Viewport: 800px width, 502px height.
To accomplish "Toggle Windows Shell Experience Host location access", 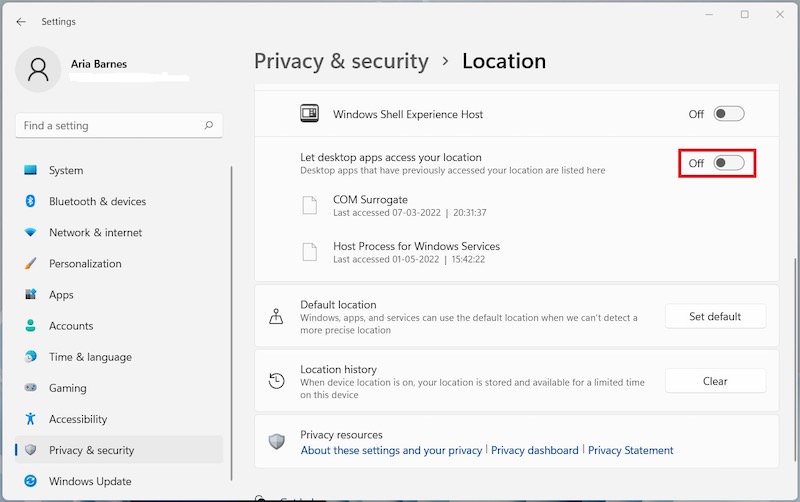I will [728, 114].
